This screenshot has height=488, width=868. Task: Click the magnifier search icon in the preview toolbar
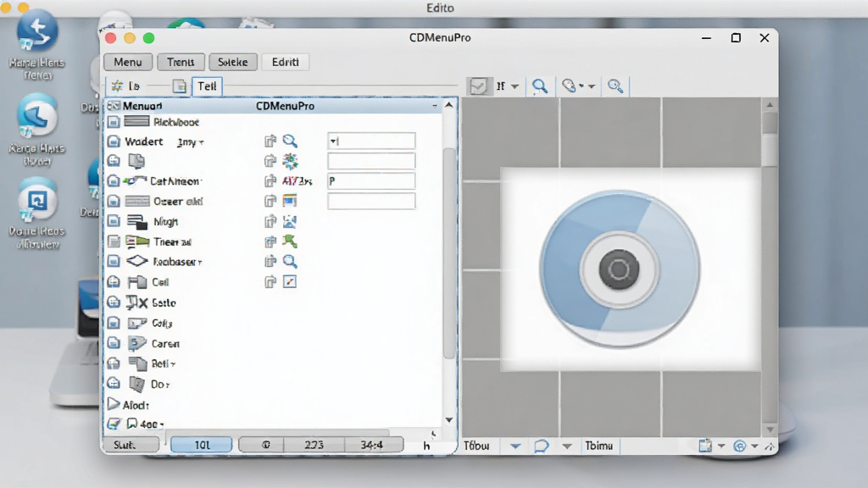point(540,86)
